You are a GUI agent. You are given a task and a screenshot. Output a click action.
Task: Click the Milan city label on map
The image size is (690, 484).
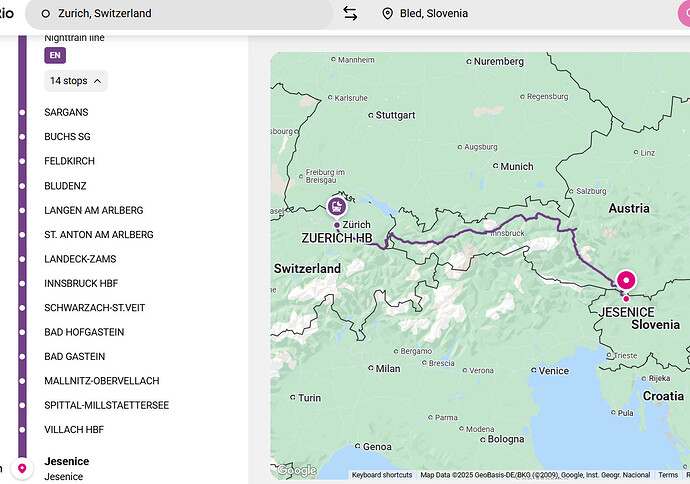click(388, 369)
